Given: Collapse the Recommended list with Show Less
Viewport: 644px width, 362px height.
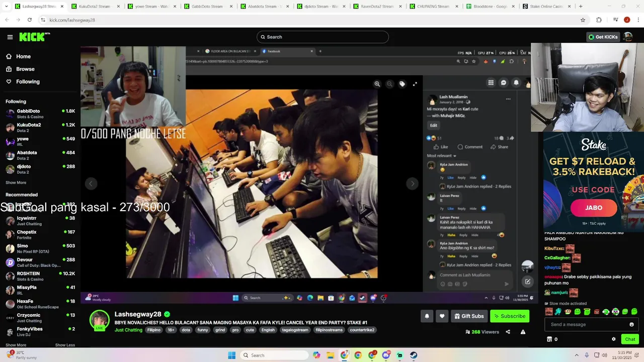Looking at the screenshot, I should pos(65,345).
